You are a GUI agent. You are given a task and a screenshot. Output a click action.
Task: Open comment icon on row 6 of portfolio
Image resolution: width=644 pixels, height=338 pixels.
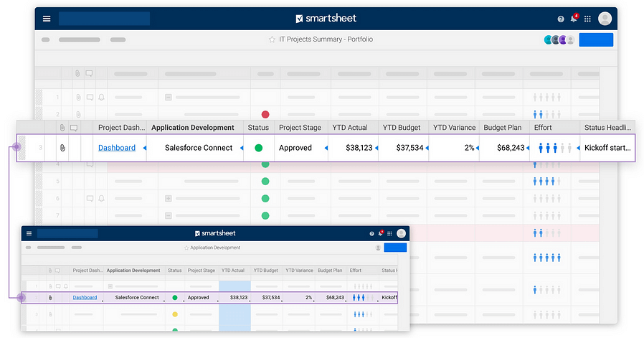pyautogui.click(x=90, y=199)
